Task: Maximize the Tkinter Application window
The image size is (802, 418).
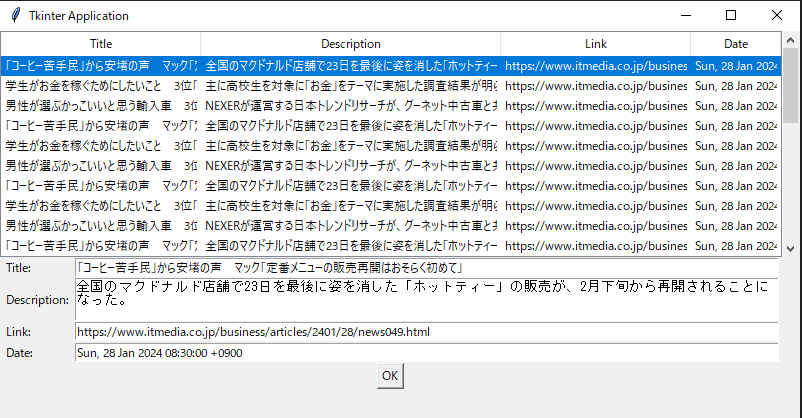Action: pyautogui.click(x=731, y=16)
